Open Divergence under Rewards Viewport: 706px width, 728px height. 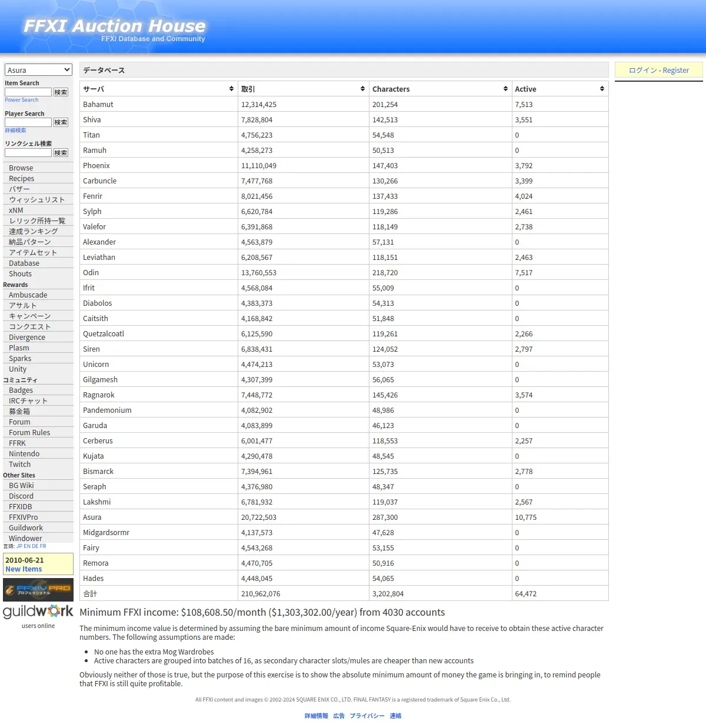coord(38,337)
